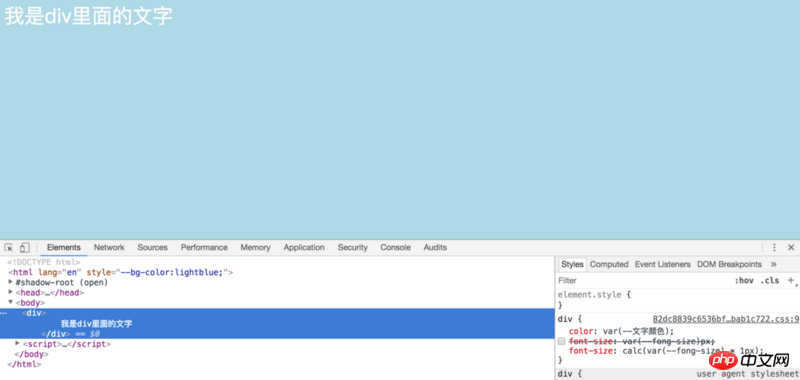Open the Event Listeners tab
The width and height of the screenshot is (800, 380).
coord(662,264)
